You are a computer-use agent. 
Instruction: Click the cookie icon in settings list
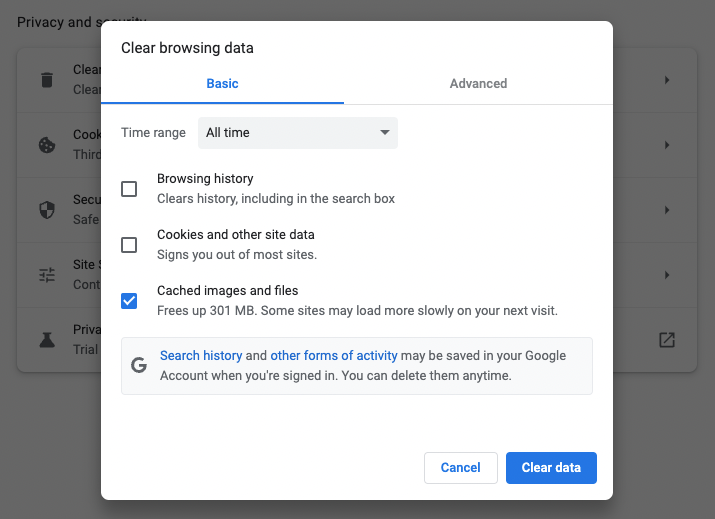click(47, 145)
